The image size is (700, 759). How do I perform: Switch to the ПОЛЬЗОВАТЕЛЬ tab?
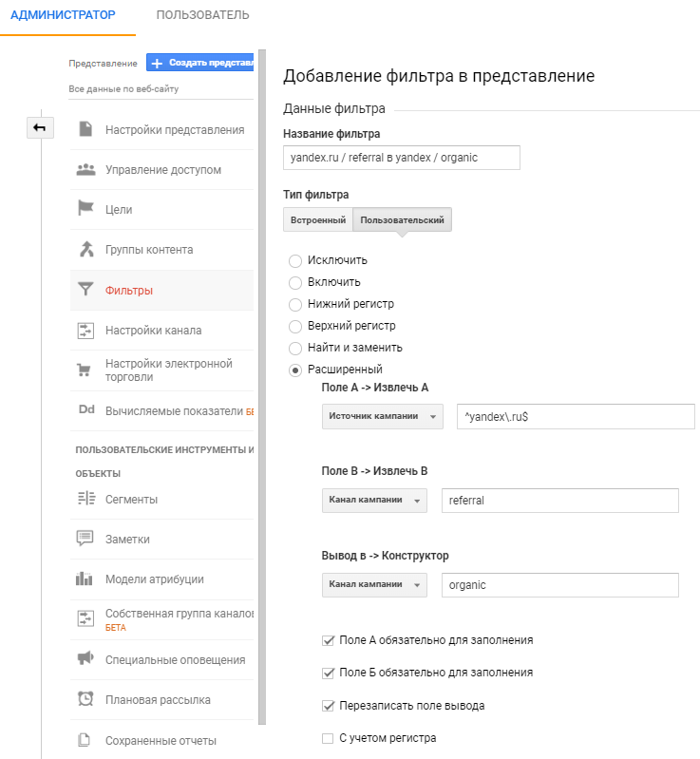pyautogui.click(x=202, y=15)
